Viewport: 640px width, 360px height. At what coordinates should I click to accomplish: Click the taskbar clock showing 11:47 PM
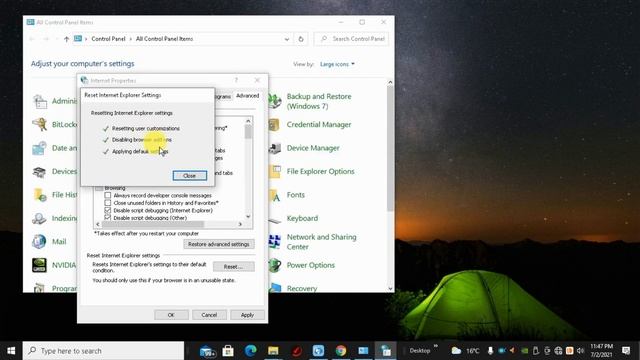[601, 350]
